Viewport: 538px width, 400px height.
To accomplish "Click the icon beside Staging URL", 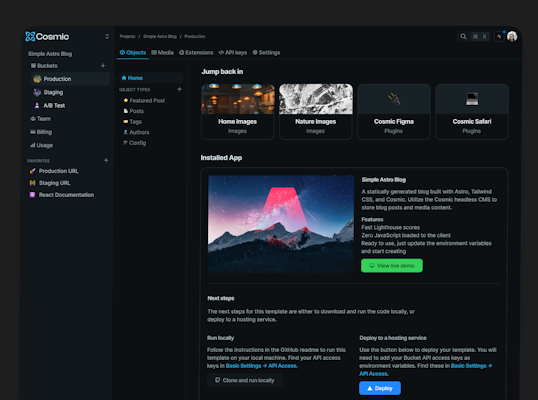I will 32,183.
